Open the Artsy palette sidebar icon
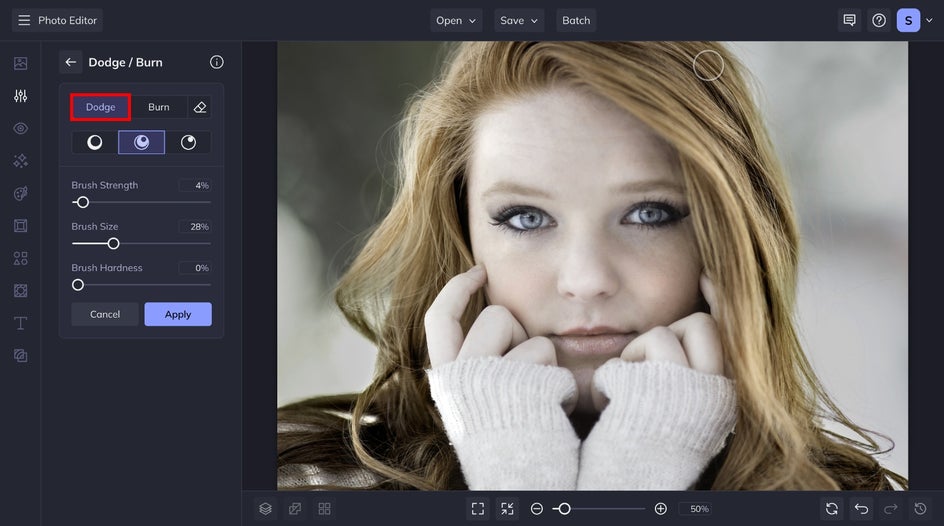Screen dimensions: 944x526 click(20, 193)
